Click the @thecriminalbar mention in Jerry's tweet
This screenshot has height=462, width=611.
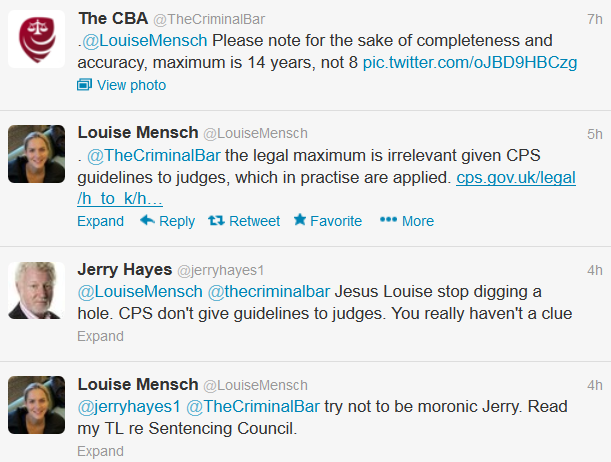tap(269, 291)
